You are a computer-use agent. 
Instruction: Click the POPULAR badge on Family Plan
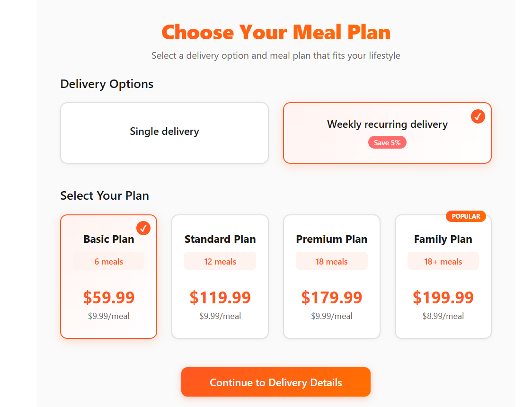pyautogui.click(x=466, y=216)
